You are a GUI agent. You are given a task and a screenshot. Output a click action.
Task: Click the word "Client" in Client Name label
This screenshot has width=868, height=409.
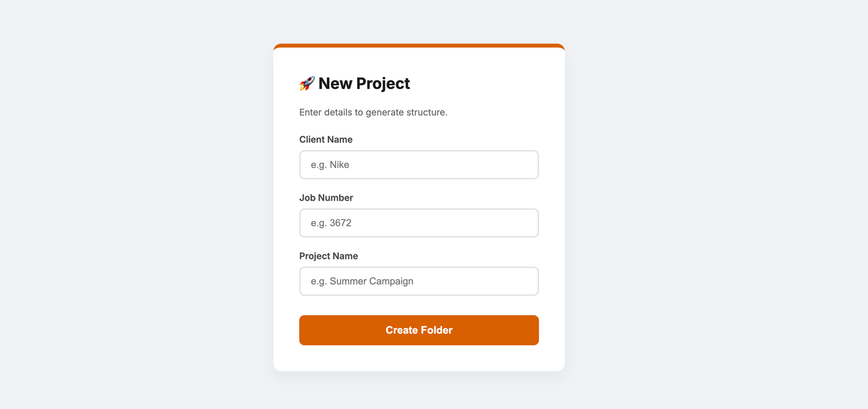pos(312,140)
